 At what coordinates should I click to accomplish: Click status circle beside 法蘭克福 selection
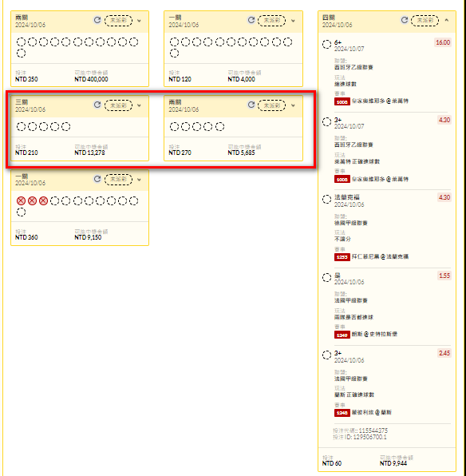[x=326, y=200]
